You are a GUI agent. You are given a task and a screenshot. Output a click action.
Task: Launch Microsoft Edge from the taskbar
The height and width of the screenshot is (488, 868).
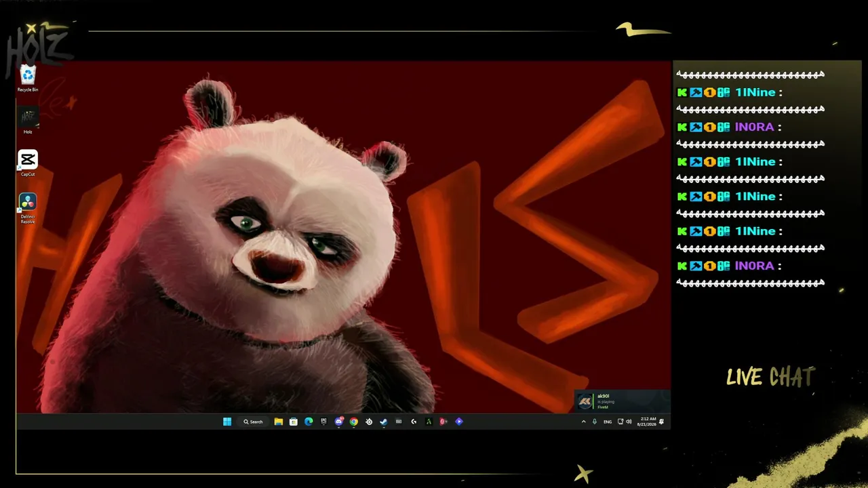(x=309, y=422)
